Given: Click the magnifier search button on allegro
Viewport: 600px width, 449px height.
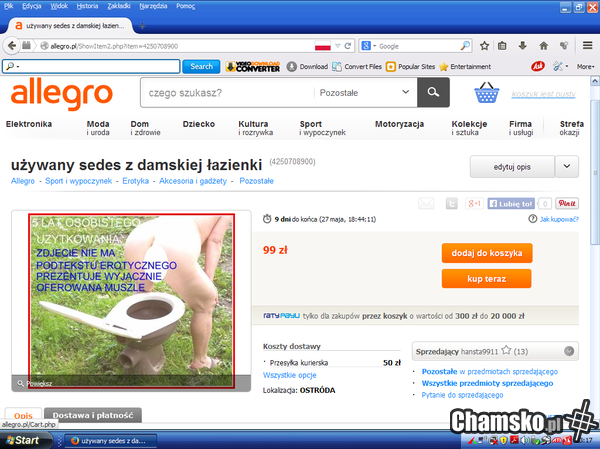Looking at the screenshot, I should pos(433,92).
